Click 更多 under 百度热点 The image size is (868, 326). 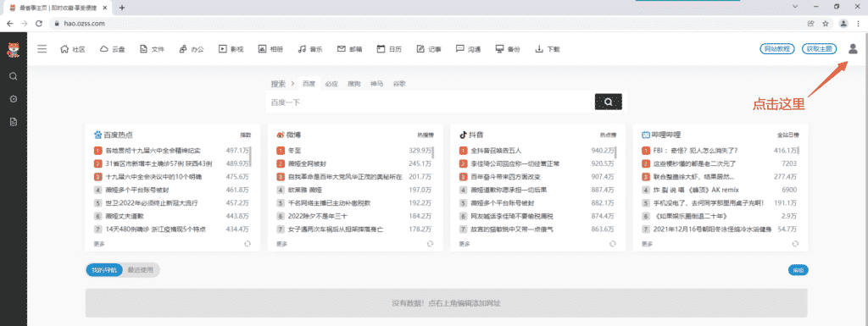98,243
